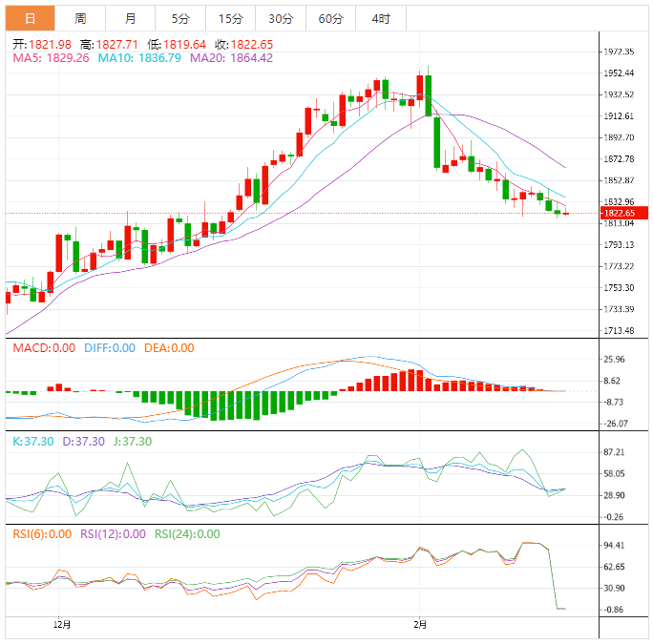Click the MA5: 1829.26 indicator label
This screenshot has width=653, height=644.
[x=51, y=58]
